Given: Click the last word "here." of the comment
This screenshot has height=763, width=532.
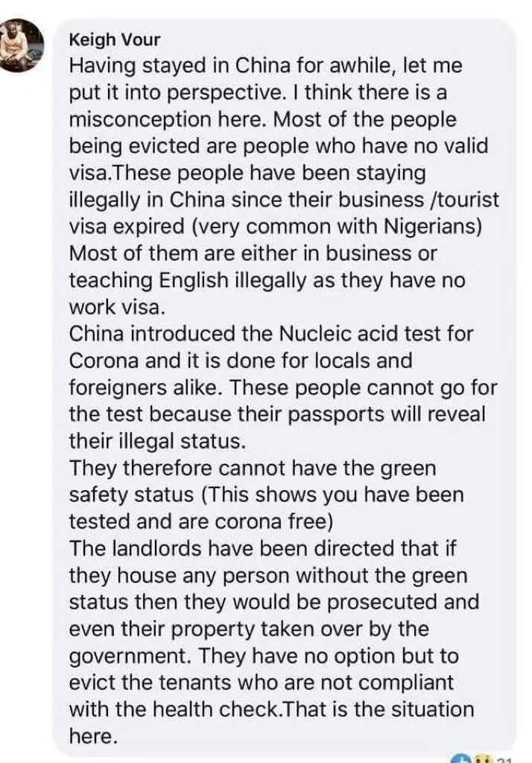Looking at the screenshot, I should pyautogui.click(x=93, y=736).
